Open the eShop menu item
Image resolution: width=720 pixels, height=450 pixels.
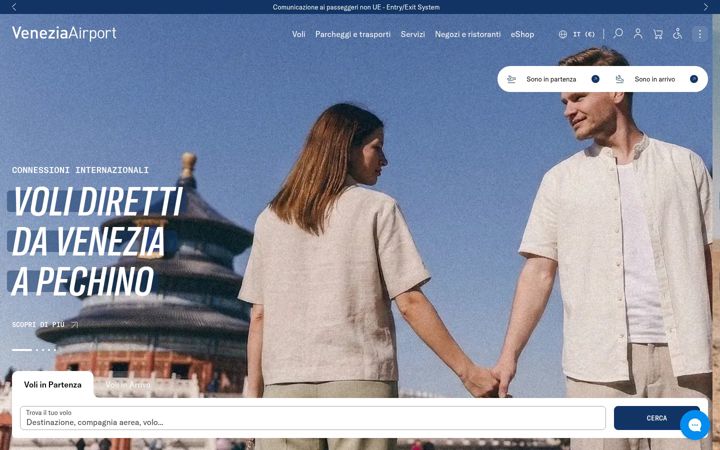pyautogui.click(x=522, y=34)
